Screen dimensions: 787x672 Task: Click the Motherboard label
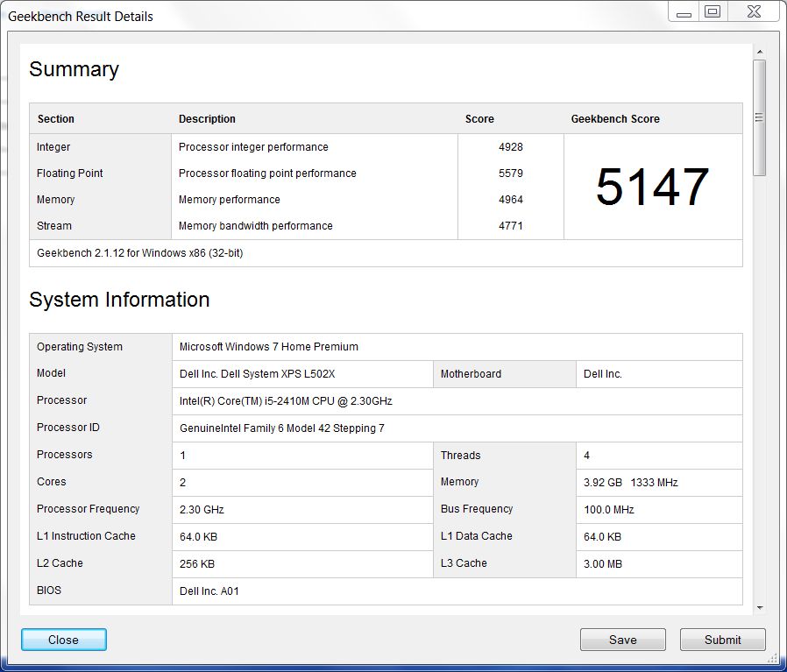[471, 374]
